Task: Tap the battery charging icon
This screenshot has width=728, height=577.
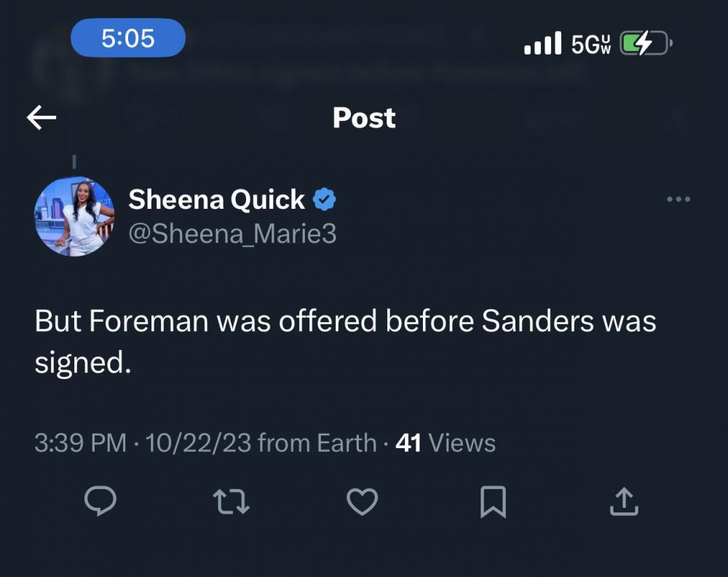Action: (x=646, y=44)
